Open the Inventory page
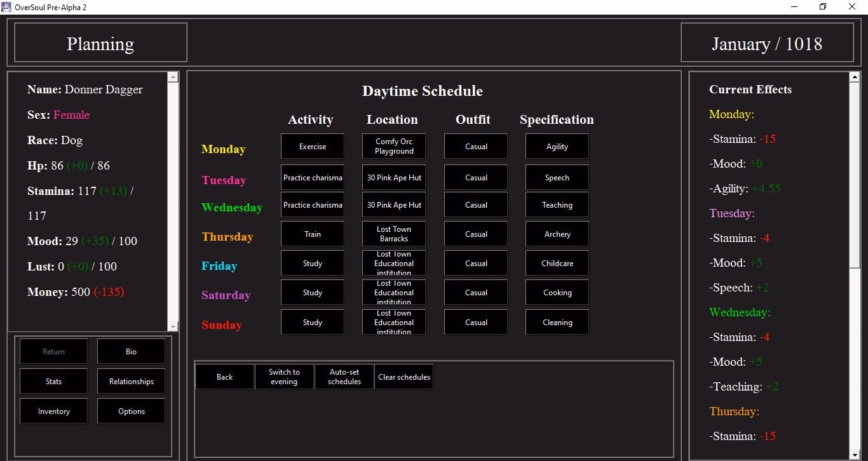 pyautogui.click(x=53, y=411)
